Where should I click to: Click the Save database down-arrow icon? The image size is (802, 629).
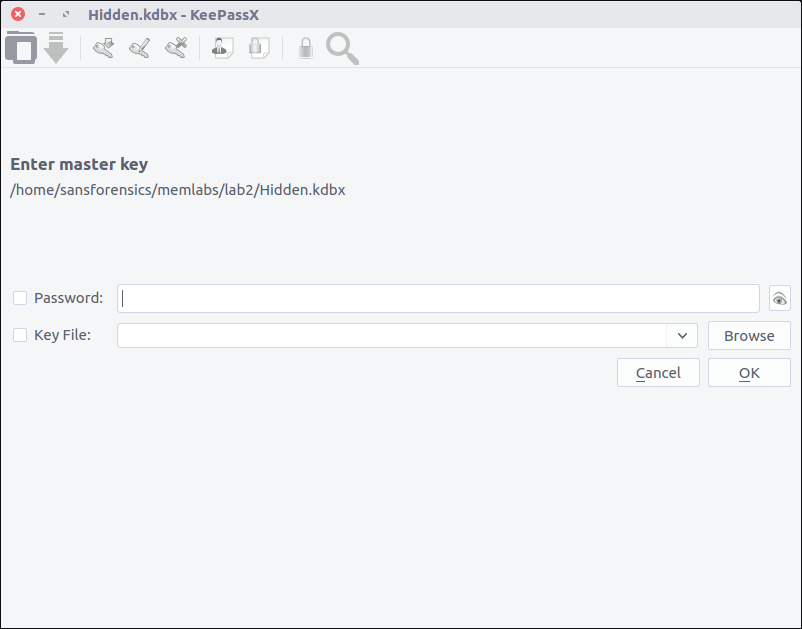click(56, 48)
